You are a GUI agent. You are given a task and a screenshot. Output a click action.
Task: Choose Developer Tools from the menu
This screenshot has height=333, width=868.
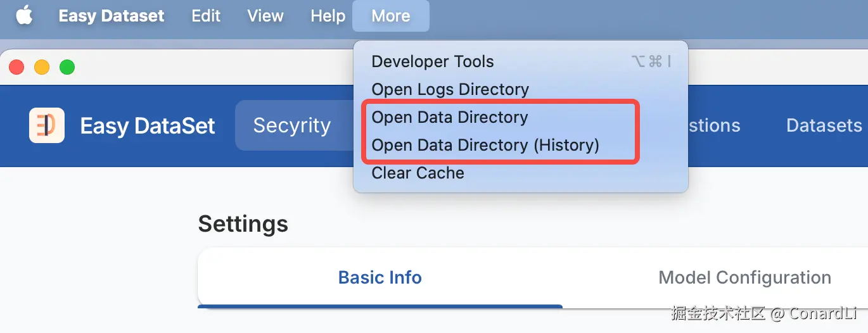click(433, 61)
